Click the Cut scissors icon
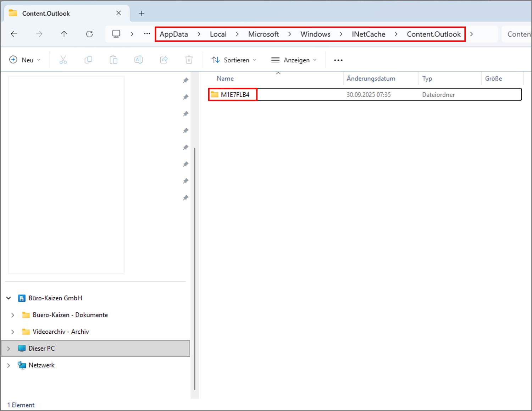The width and height of the screenshot is (532, 411). click(x=63, y=60)
